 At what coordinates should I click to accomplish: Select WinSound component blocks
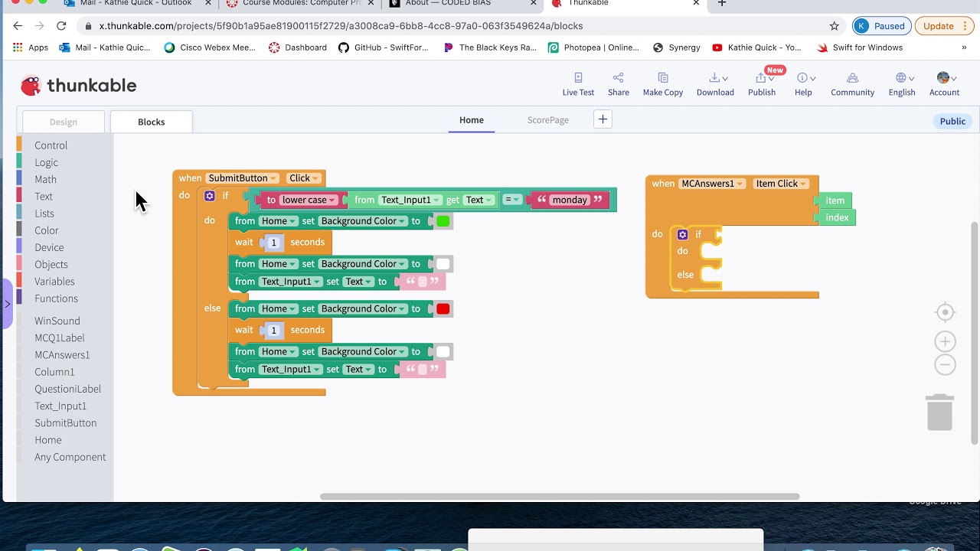pos(57,321)
